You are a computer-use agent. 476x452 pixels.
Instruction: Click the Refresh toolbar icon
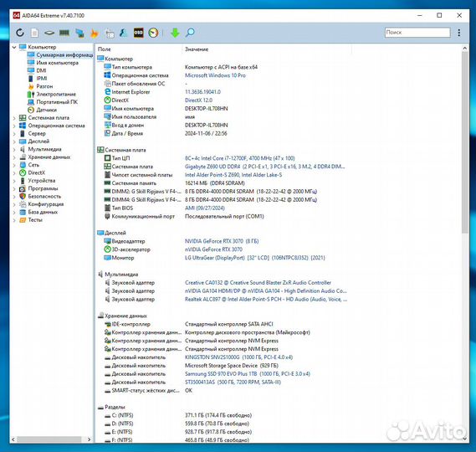[x=20, y=33]
